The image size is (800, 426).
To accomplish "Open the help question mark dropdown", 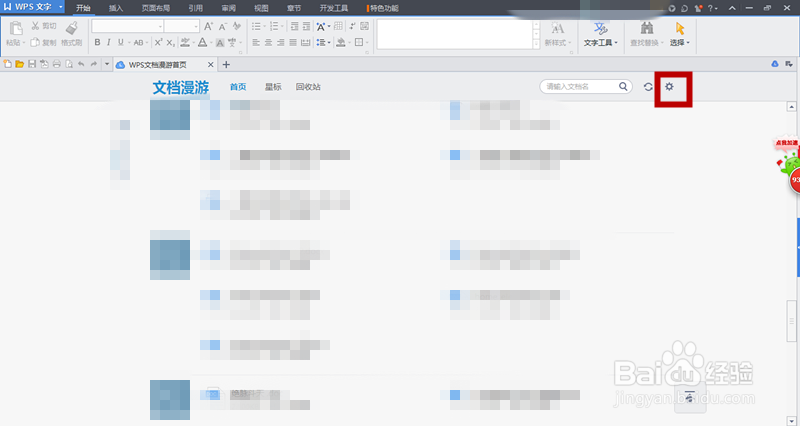I will [x=712, y=8].
